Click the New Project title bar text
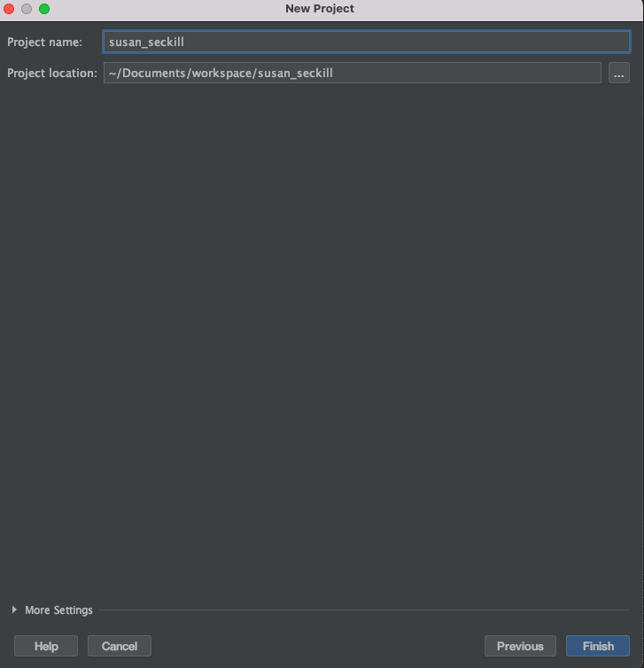644x668 pixels. (x=320, y=9)
